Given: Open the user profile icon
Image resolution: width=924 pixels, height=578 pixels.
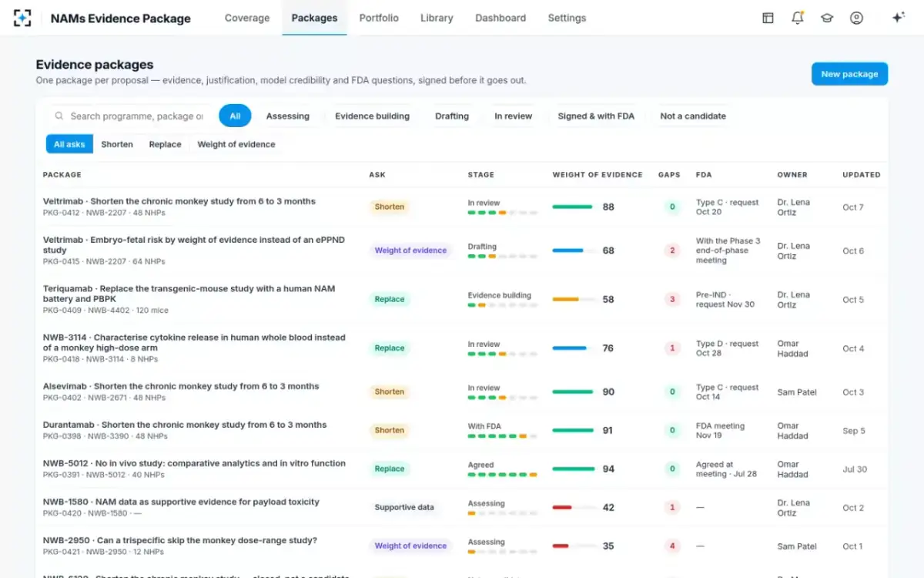Looking at the screenshot, I should tap(856, 18).
